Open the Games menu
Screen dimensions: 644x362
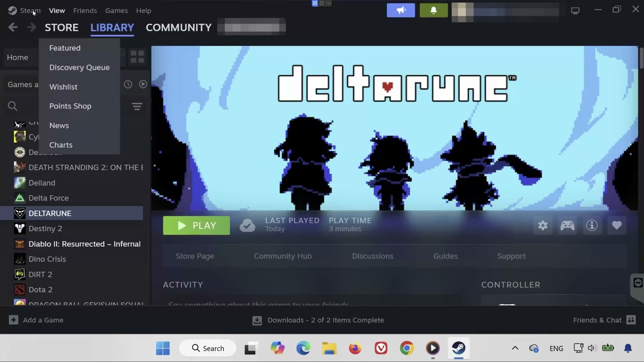tap(116, 10)
